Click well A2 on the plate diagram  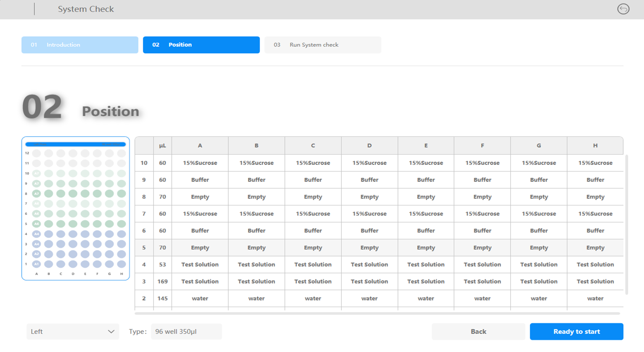tap(36, 254)
